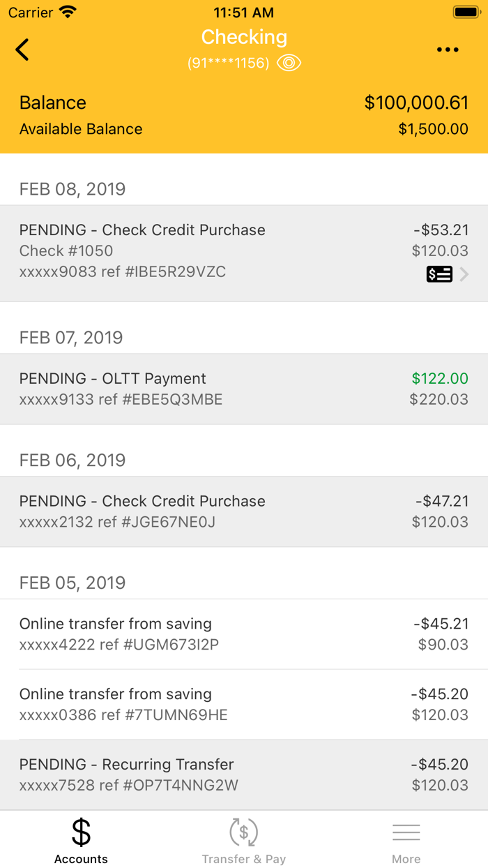The image size is (488, 868).
Task: Tap the dollar sign Accounts icon
Action: click(81, 831)
